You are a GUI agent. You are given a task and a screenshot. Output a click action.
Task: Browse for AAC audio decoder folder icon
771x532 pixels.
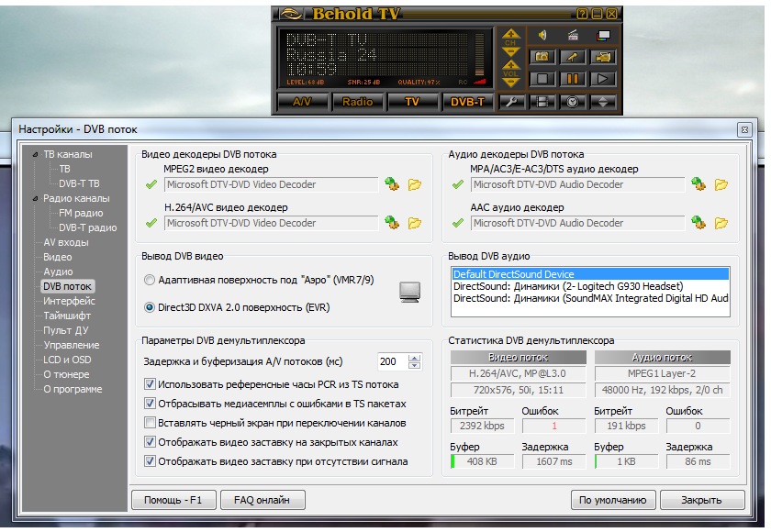pos(721,223)
